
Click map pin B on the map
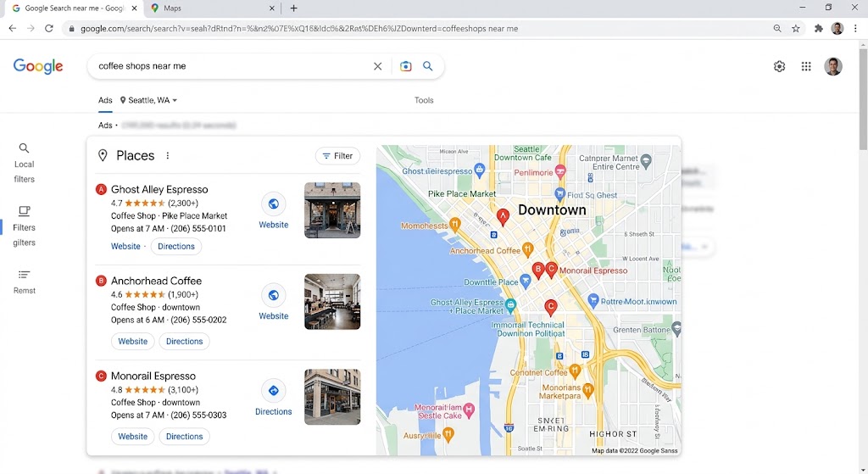pyautogui.click(x=537, y=270)
